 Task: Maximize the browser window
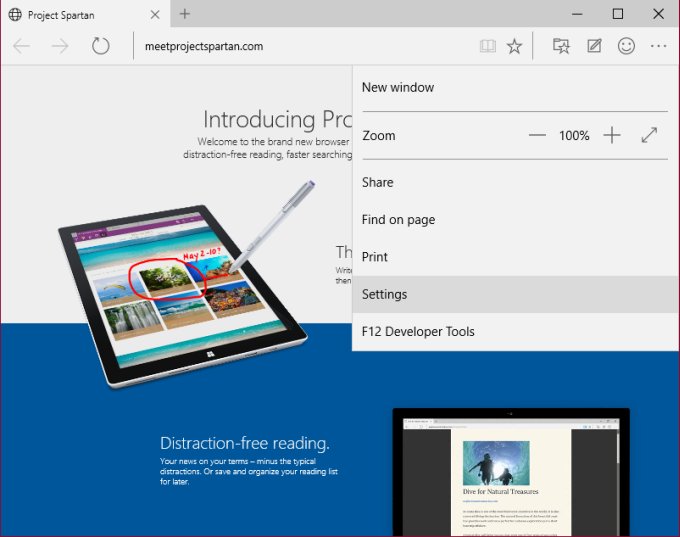coord(618,14)
